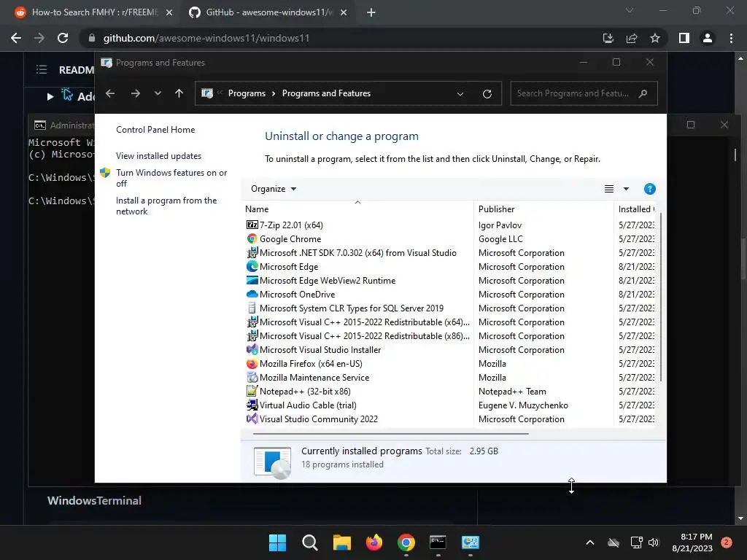This screenshot has height=560, width=747.
Task: Click the Control Panel forward arrow
Action: pos(135,93)
